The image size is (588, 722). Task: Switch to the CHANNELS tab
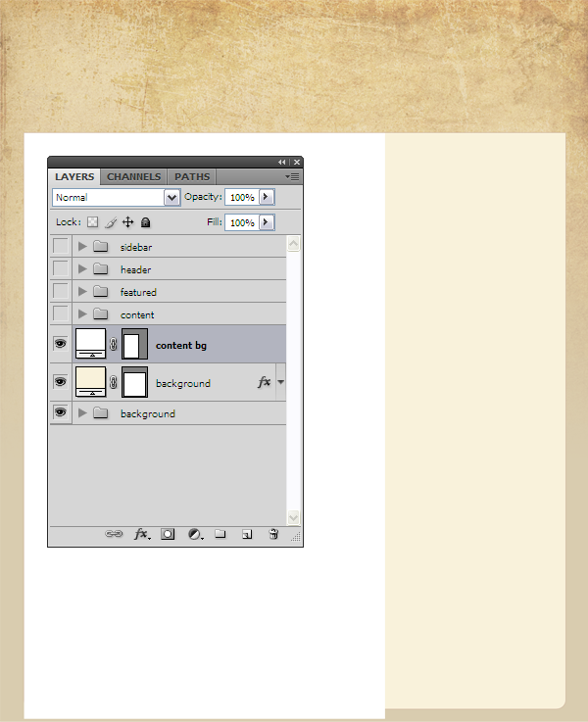[134, 176]
